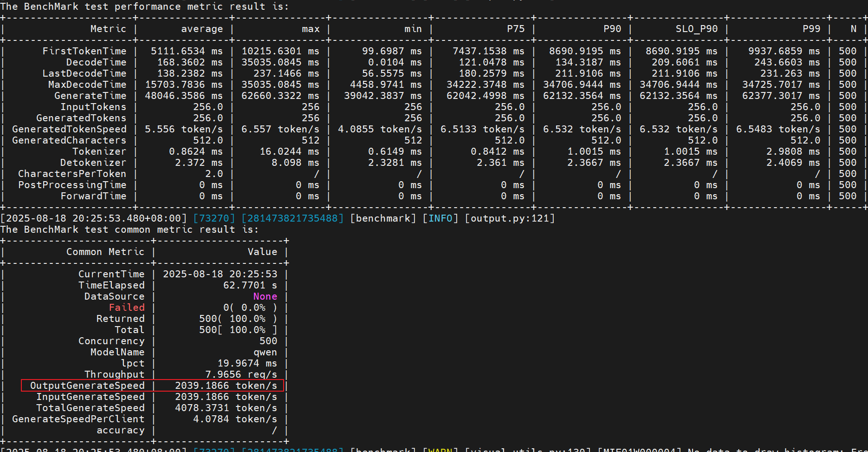Click the Value column header
Image resolution: width=868 pixels, height=452 pixels.
tap(262, 252)
